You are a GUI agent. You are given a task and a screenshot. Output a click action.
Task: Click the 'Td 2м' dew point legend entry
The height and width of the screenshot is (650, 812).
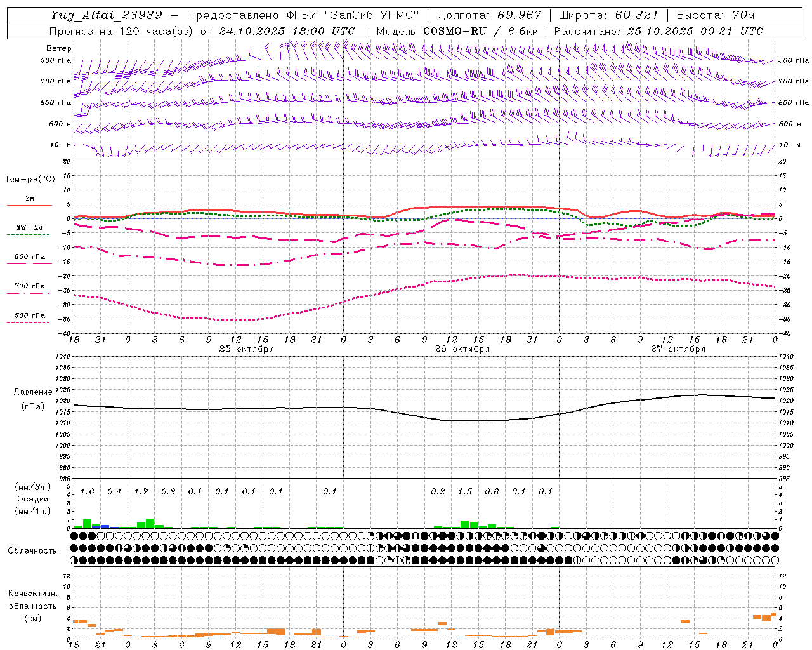(x=30, y=227)
